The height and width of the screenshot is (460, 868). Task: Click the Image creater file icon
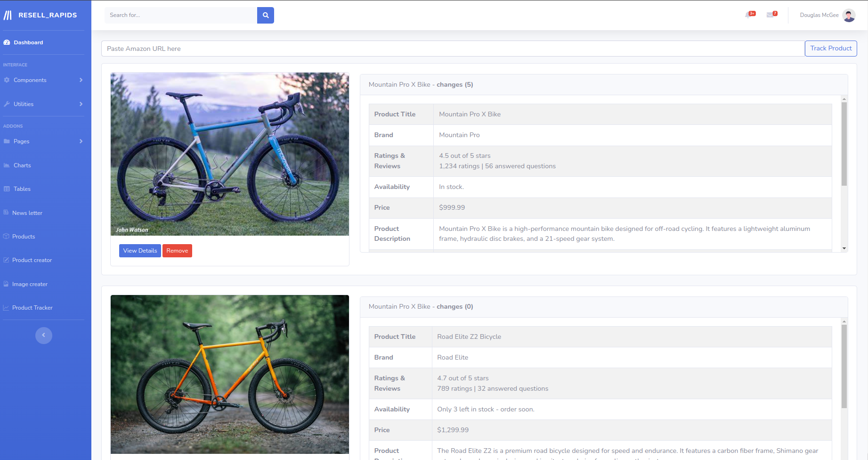tap(6, 284)
